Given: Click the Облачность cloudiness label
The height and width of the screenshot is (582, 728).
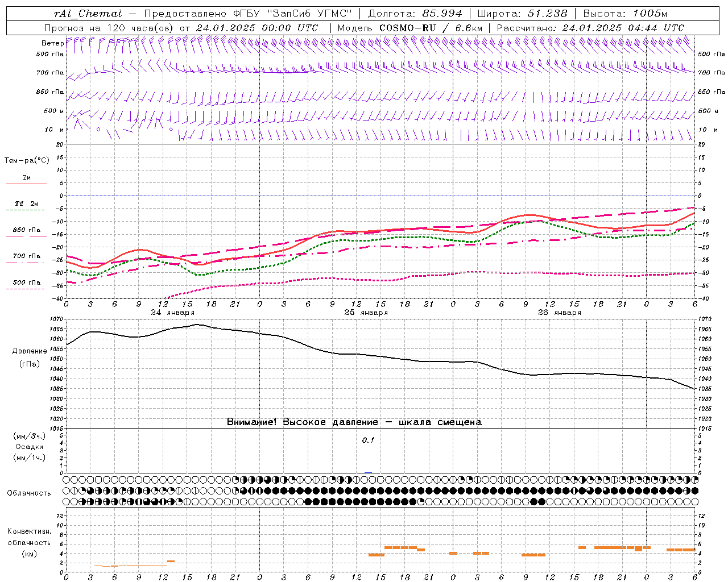Looking at the screenshot, I should (29, 493).
